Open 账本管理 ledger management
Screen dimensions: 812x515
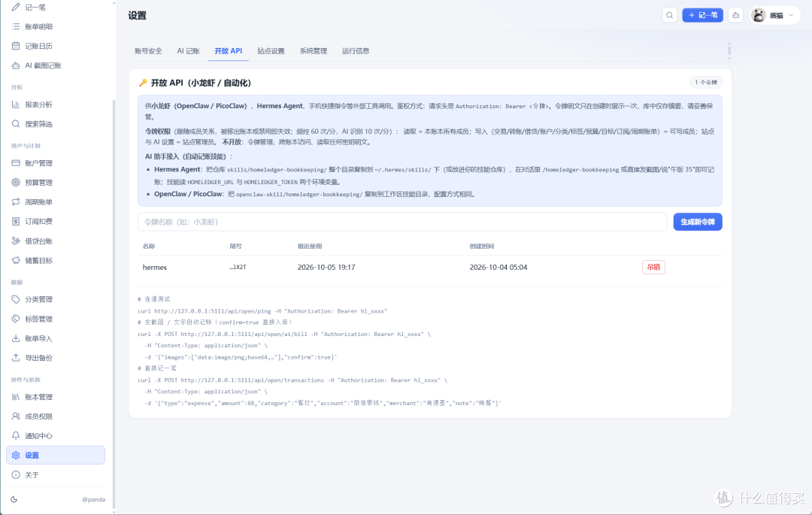pyautogui.click(x=56, y=397)
